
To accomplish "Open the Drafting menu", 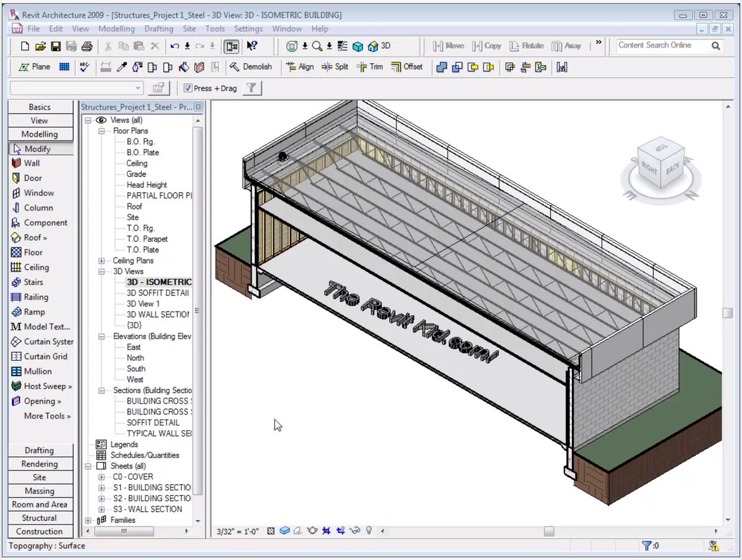I will pyautogui.click(x=159, y=28).
